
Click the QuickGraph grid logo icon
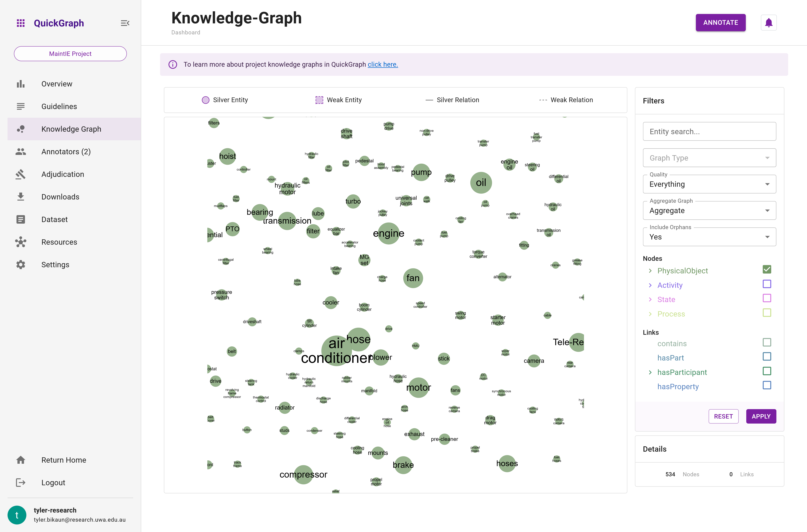pyautogui.click(x=21, y=23)
